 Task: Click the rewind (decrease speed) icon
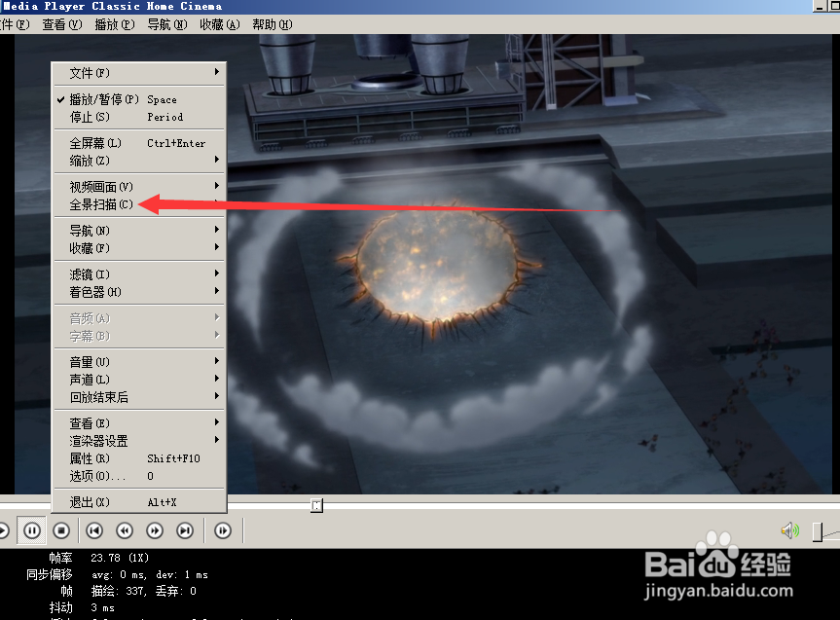pos(125,530)
